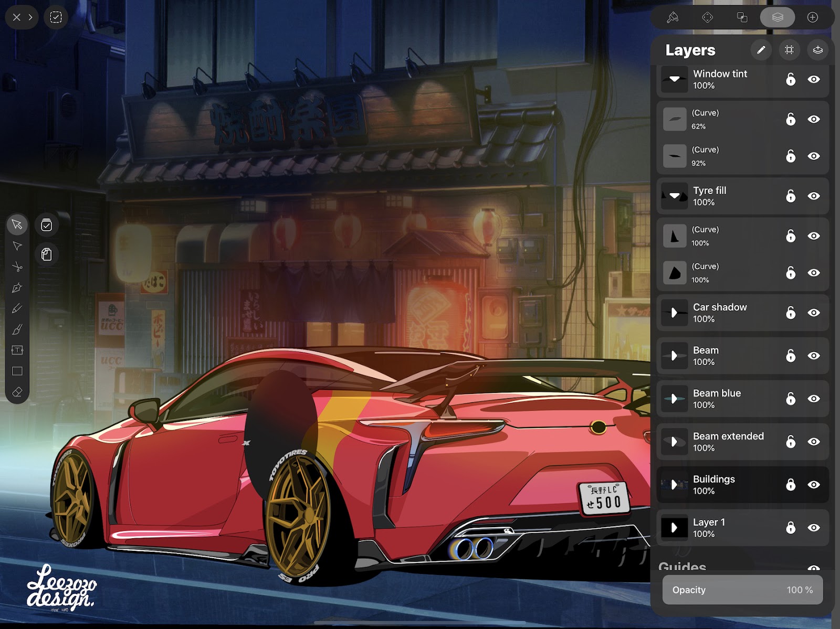Close the document with the X button
840x629 pixels.
click(16, 17)
